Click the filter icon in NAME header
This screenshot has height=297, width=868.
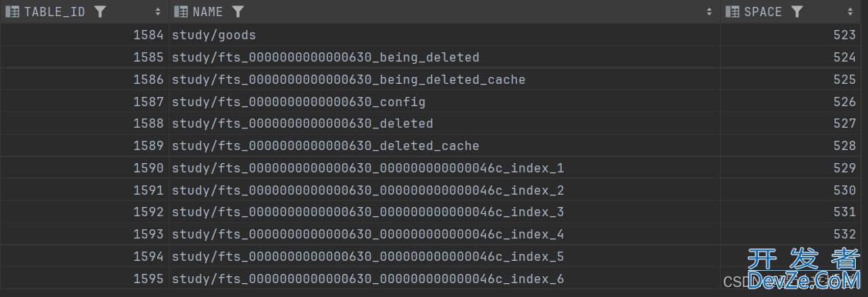(x=237, y=12)
